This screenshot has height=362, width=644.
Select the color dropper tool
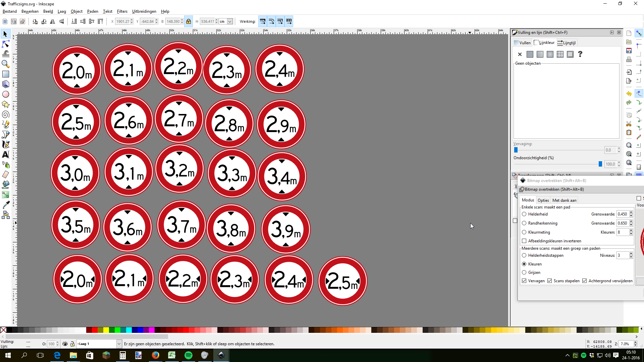5,205
